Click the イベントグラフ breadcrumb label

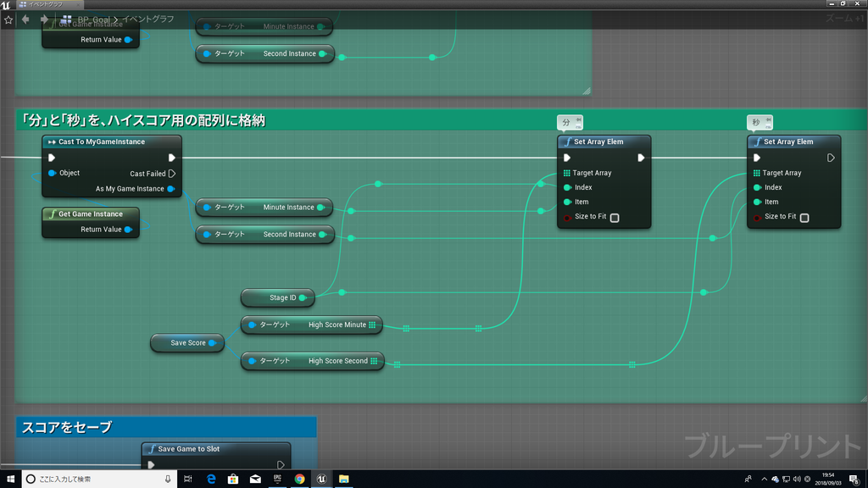tap(147, 19)
